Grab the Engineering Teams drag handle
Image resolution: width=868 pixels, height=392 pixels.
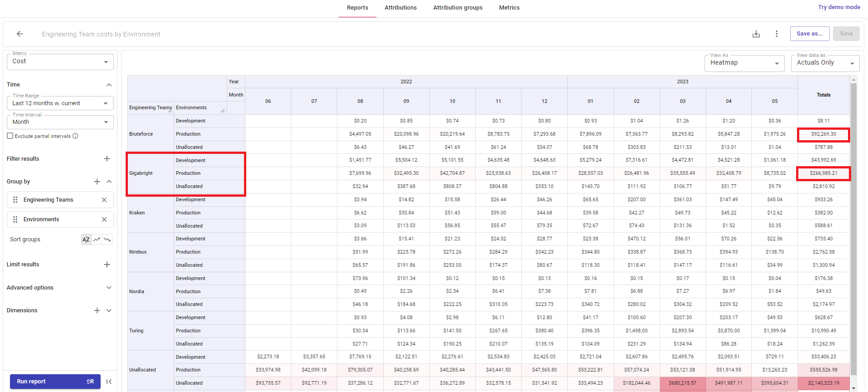tap(15, 200)
